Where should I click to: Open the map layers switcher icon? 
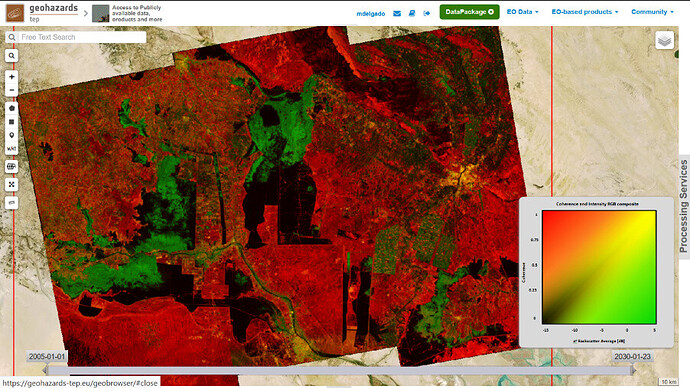pyautogui.click(x=664, y=40)
